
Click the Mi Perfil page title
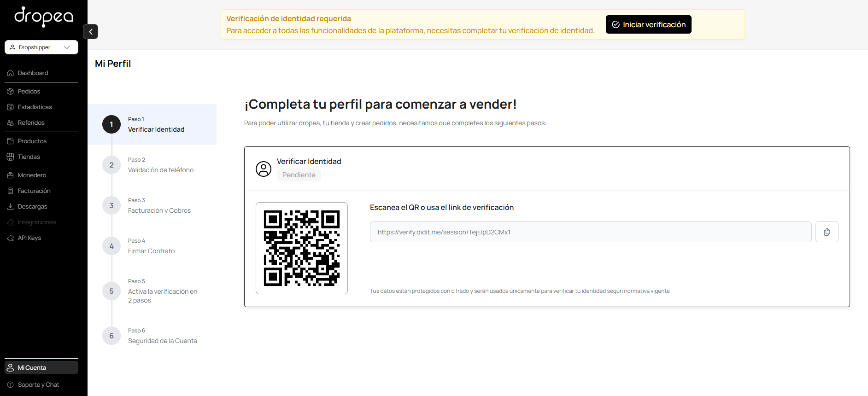click(x=113, y=64)
